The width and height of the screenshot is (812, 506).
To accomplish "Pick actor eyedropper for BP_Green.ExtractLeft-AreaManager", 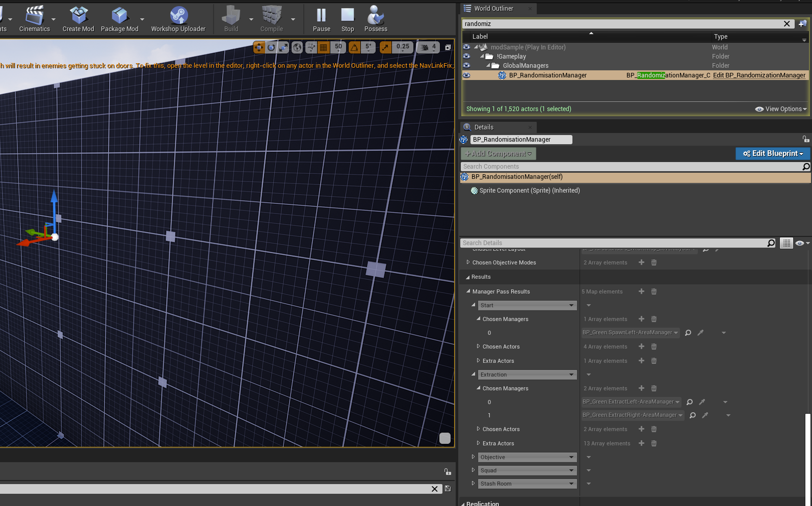I will [x=702, y=402].
